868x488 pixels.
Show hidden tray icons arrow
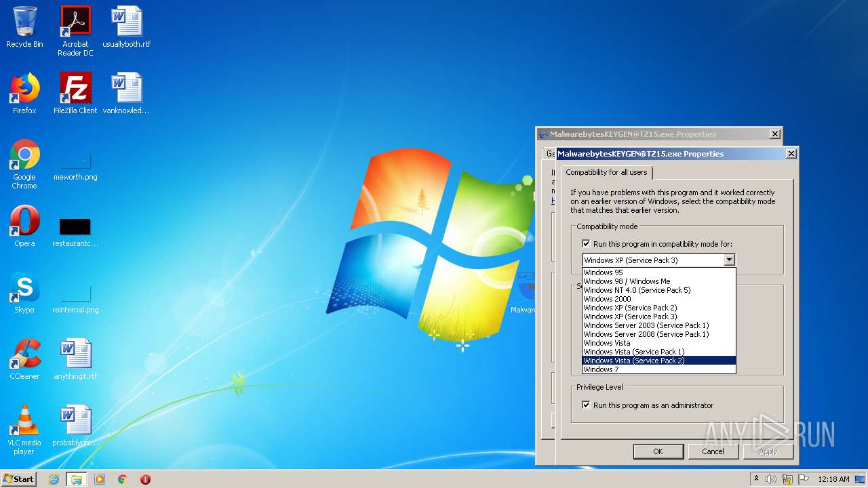[x=756, y=479]
